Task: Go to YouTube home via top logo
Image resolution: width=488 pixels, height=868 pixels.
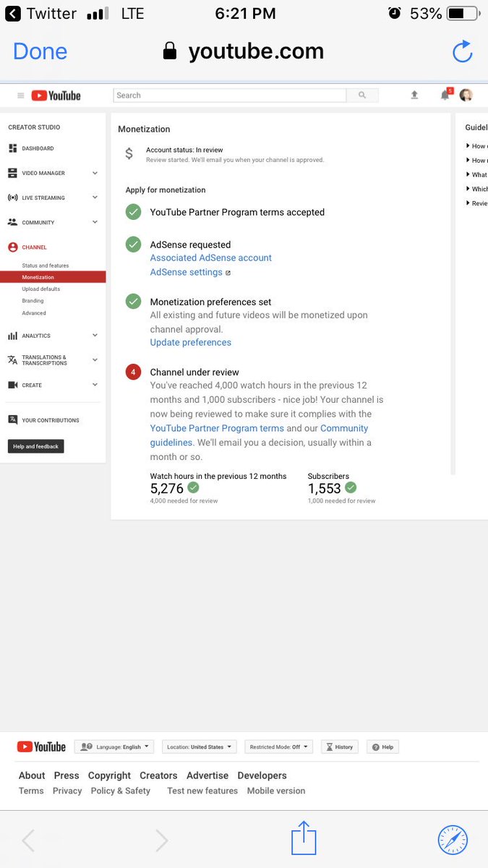Action: [56, 95]
